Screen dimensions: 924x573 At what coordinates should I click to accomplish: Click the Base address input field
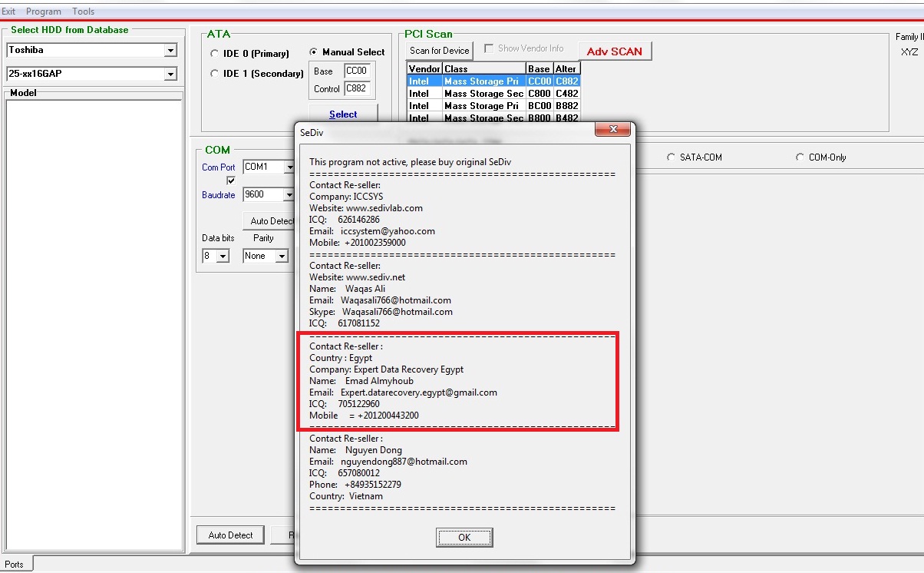tap(357, 71)
